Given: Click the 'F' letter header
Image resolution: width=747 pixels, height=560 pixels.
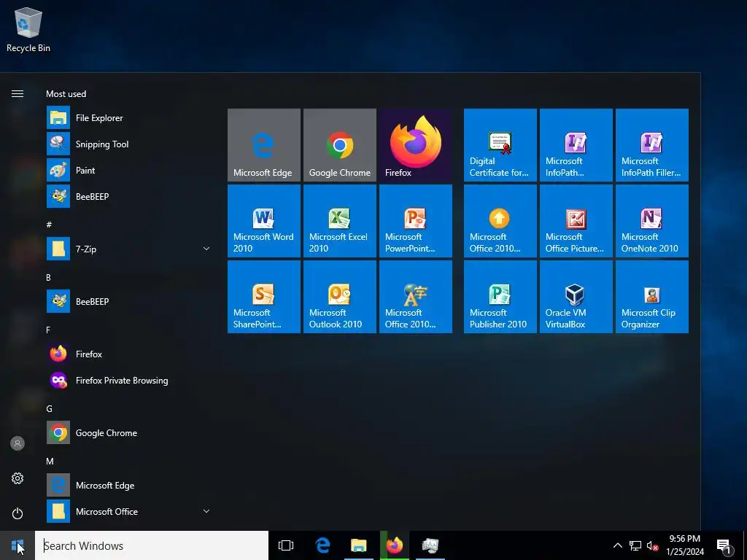Looking at the screenshot, I should point(48,330).
